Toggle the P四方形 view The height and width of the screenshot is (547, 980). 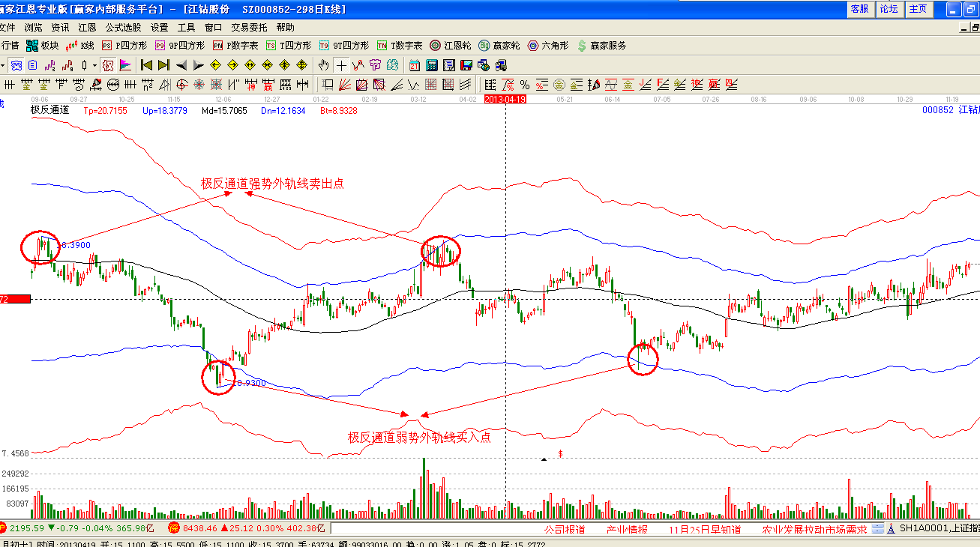[124, 46]
